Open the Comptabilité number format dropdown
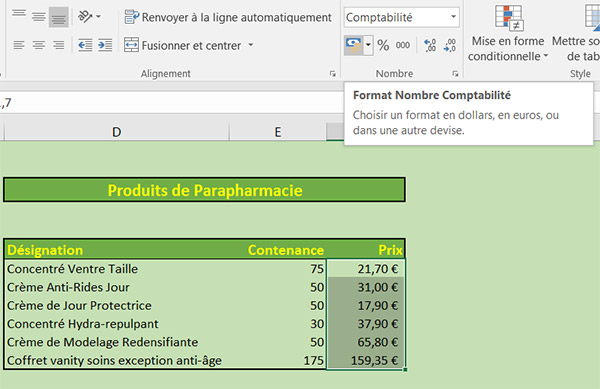 (x=453, y=17)
